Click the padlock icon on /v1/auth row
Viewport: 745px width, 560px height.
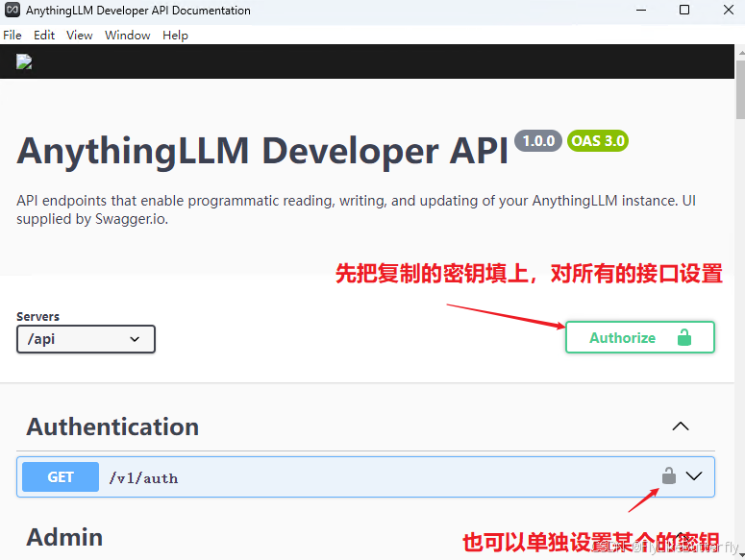click(x=668, y=475)
